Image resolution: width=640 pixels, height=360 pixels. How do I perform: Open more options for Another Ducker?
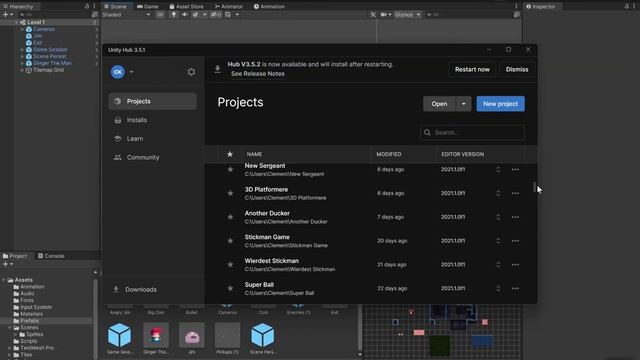tap(515, 217)
